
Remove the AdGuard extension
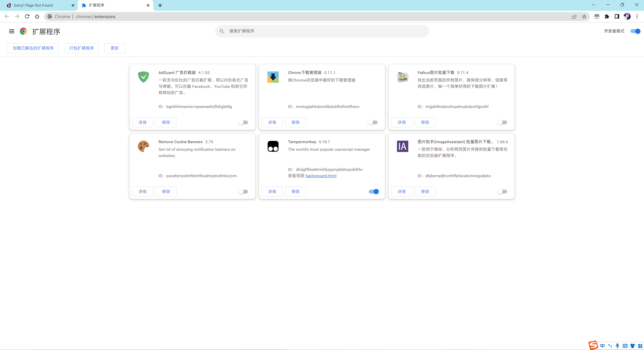(166, 122)
